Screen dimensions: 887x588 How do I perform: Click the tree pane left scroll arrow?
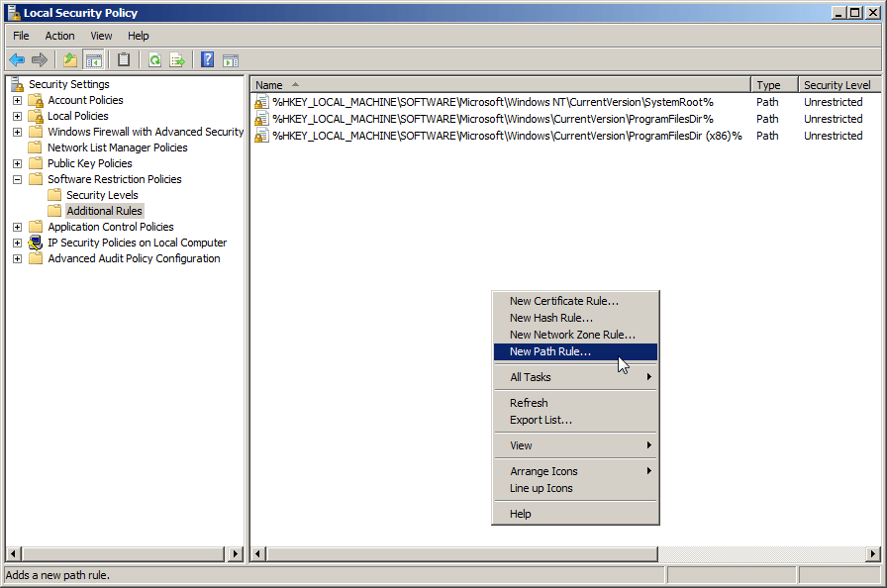coord(14,554)
